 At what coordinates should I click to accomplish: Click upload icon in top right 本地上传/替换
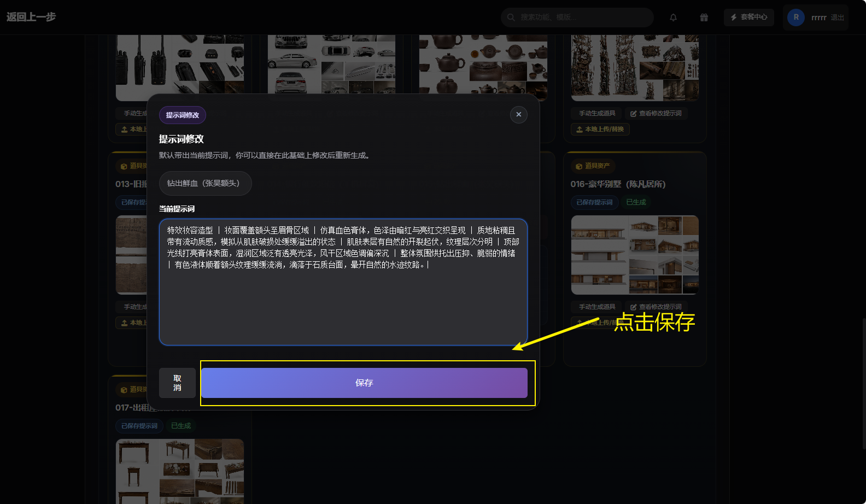[x=580, y=130]
